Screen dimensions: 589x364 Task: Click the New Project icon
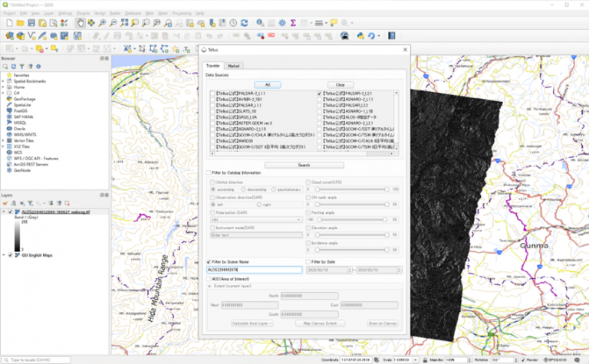click(9, 23)
